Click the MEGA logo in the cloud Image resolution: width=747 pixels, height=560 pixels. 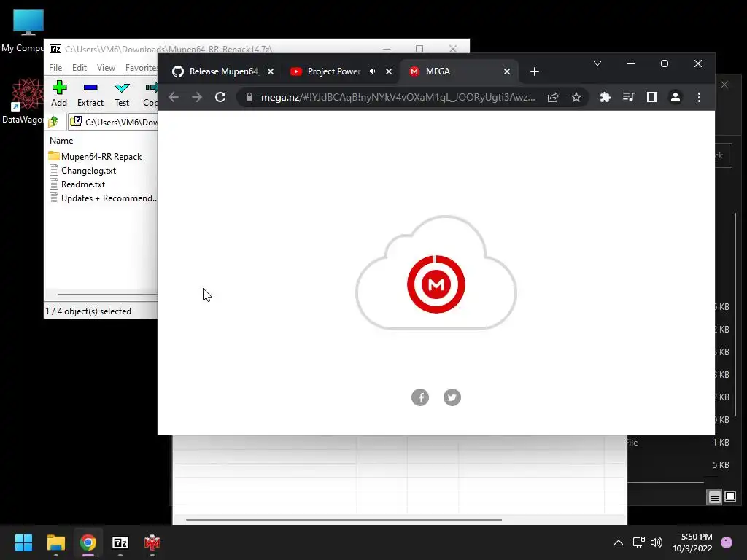[x=436, y=284]
